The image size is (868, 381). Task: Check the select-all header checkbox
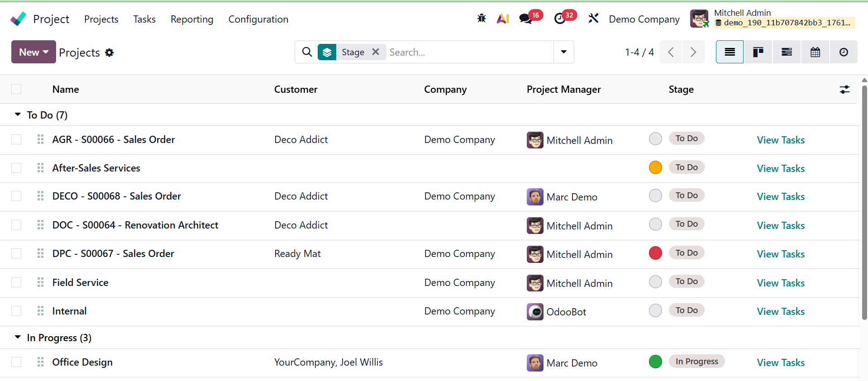(16, 89)
